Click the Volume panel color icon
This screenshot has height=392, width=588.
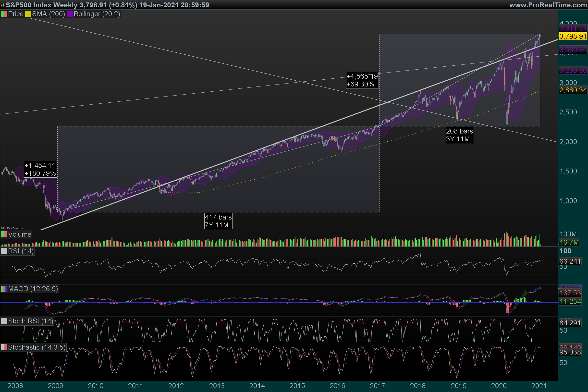click(4, 234)
